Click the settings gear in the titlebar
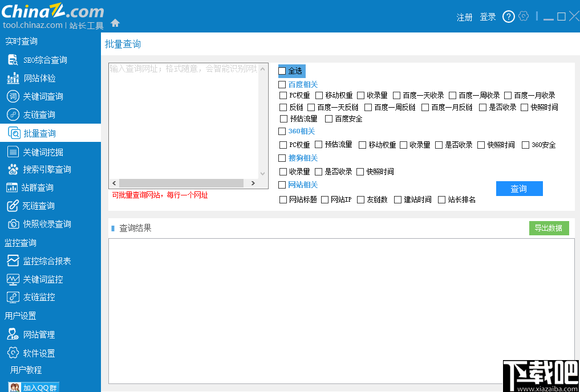This screenshot has width=580, height=392. point(524,17)
